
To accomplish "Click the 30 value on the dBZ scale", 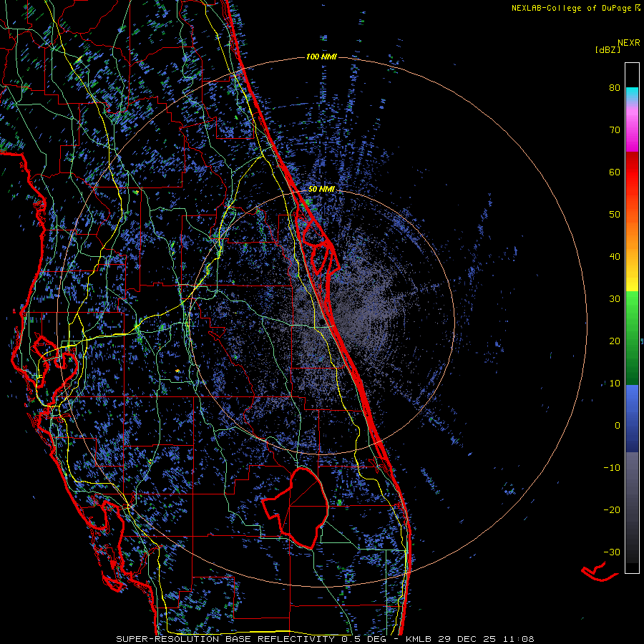I will tap(615, 299).
